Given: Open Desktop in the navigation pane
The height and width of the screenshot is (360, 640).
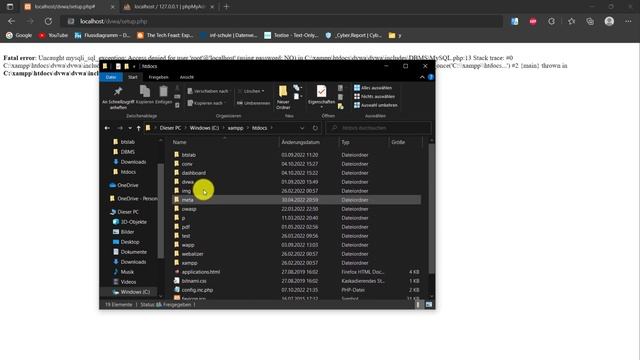Looking at the screenshot, I should click(x=130, y=242).
